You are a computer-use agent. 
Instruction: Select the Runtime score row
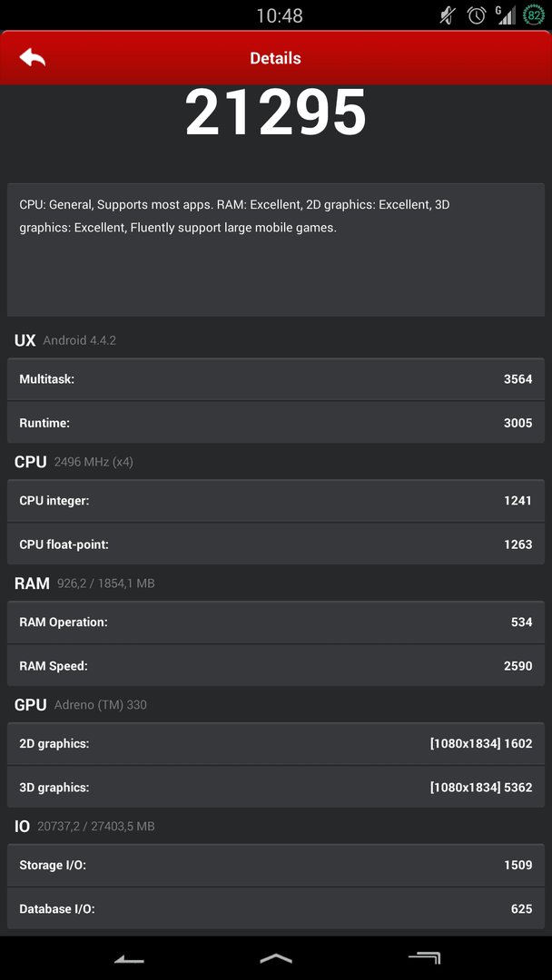click(x=276, y=423)
